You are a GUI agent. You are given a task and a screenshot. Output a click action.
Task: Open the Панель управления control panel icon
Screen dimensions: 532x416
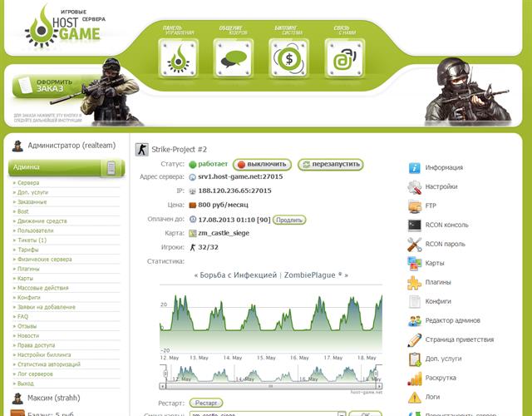click(x=178, y=59)
